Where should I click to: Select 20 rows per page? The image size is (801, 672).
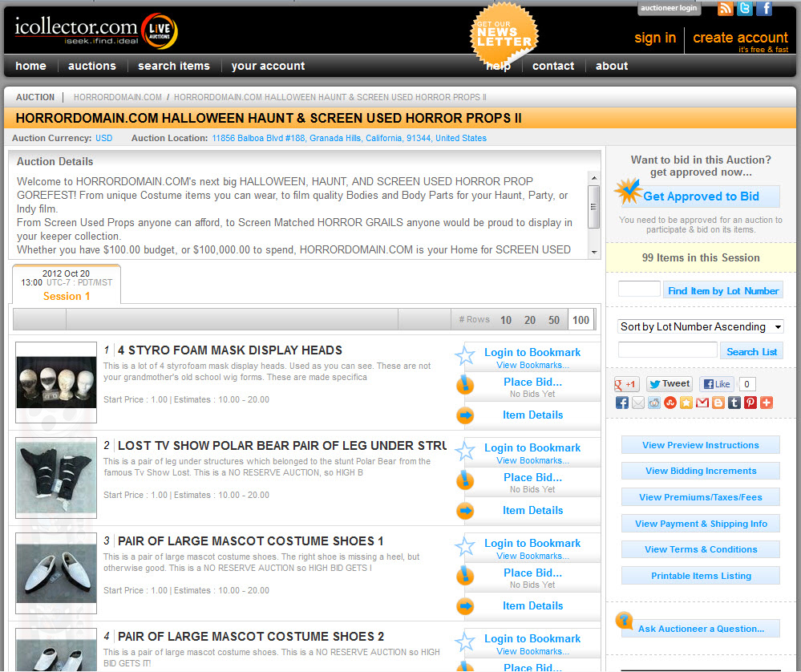pos(530,320)
